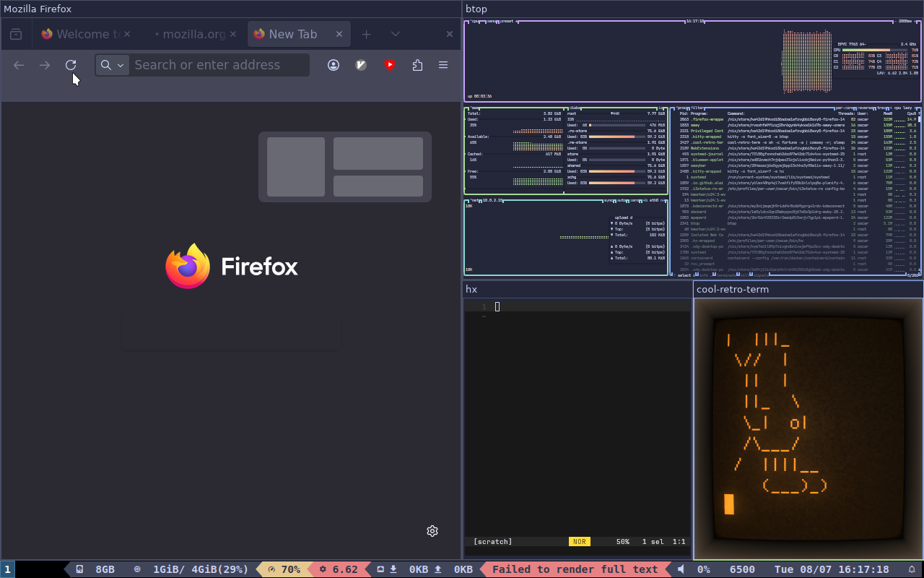
Task: Click the date and time in status bar
Action: (832, 569)
